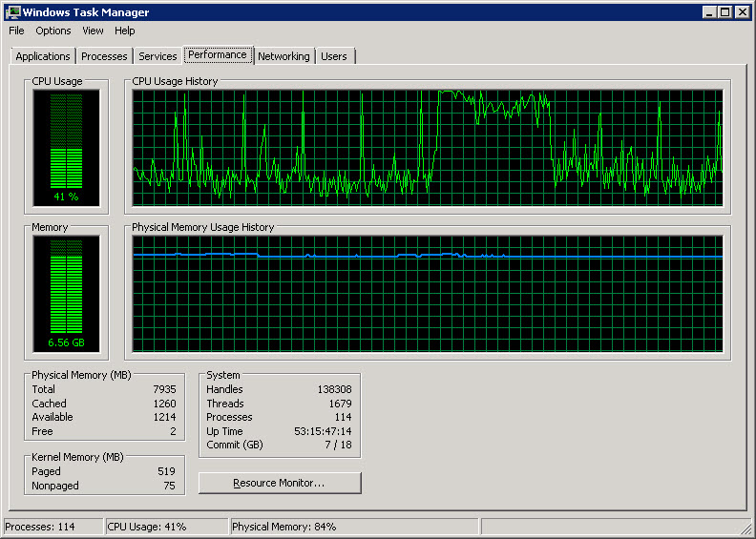Switch to the Services tab

157,56
